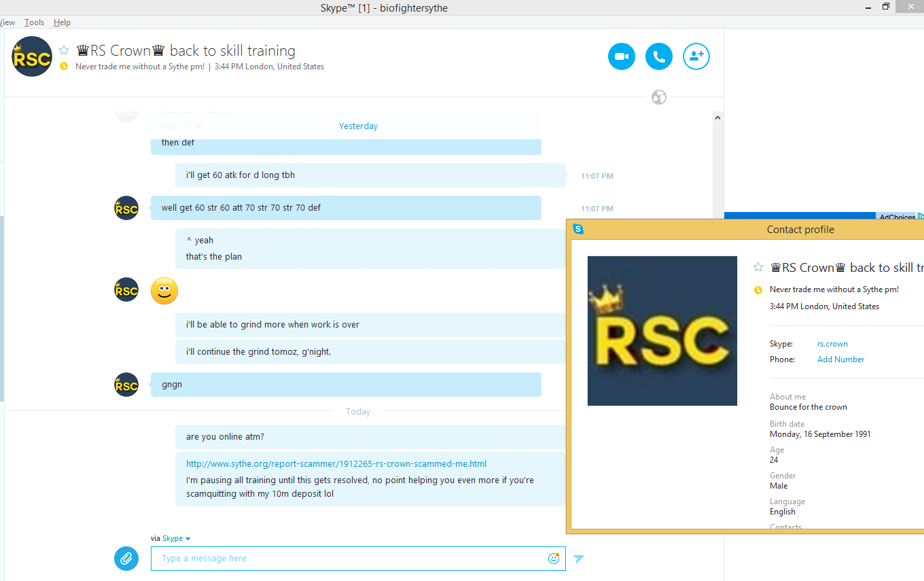Click the Skype logo in Contact profile title
Image resolution: width=924 pixels, height=581 pixels.
(x=578, y=229)
